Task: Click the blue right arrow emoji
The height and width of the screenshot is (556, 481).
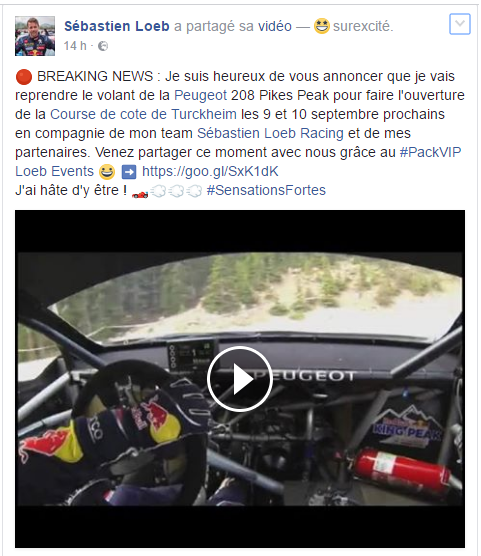Action: 129,172
